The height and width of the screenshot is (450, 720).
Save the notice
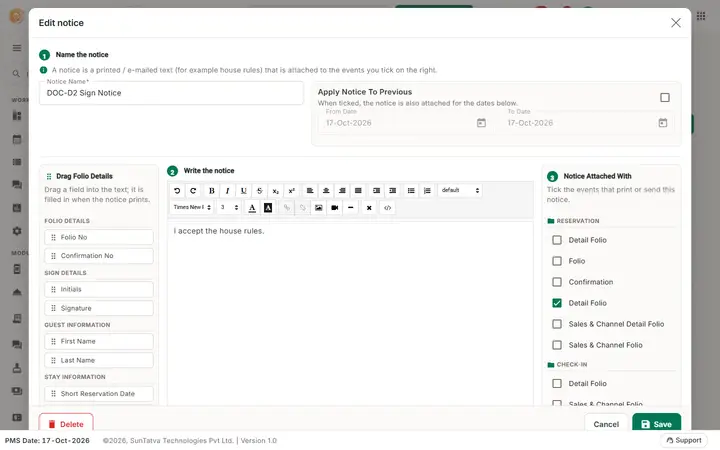click(656, 424)
